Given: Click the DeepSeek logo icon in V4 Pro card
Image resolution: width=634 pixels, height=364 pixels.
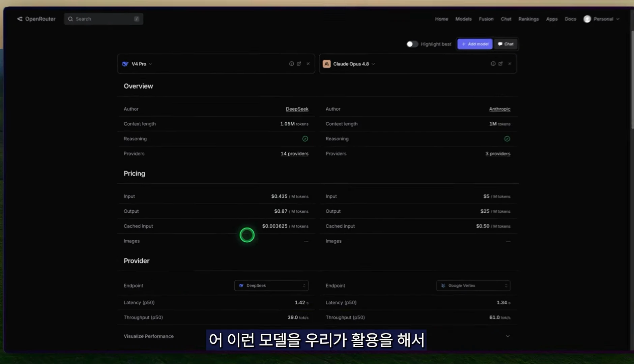Looking at the screenshot, I should click(x=125, y=64).
